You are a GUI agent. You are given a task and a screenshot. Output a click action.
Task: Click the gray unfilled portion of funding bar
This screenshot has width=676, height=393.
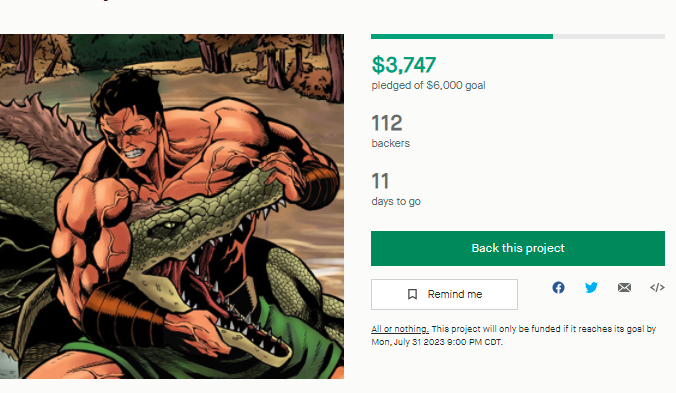[x=609, y=37]
